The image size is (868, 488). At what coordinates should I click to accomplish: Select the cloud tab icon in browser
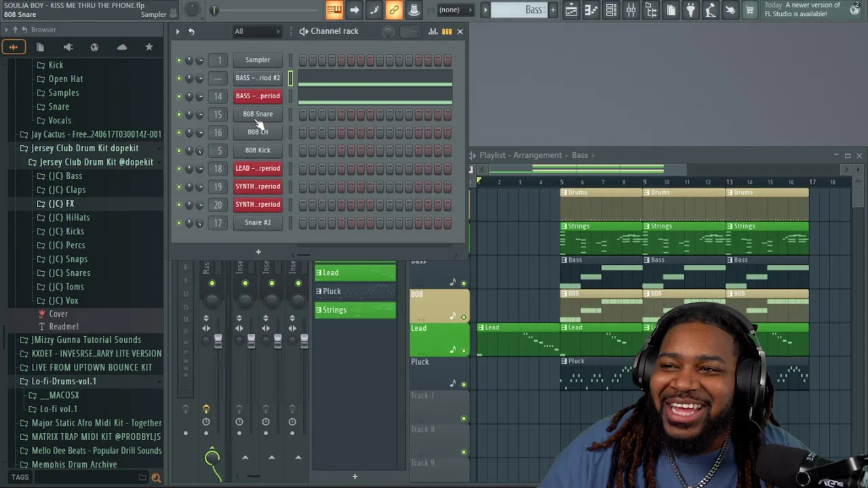121,47
